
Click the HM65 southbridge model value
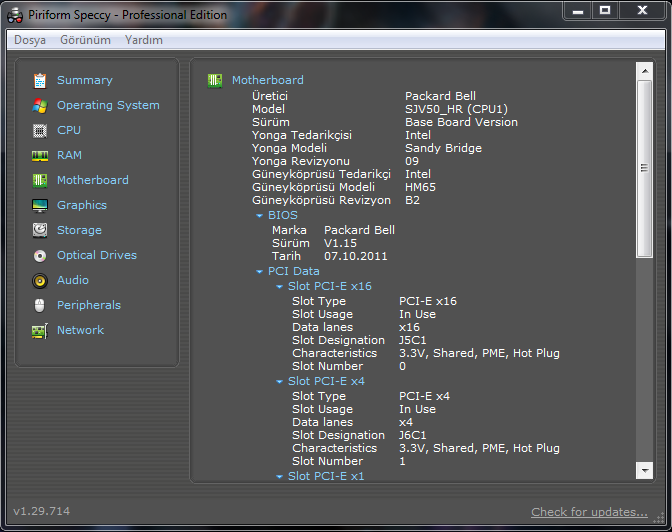(420, 187)
